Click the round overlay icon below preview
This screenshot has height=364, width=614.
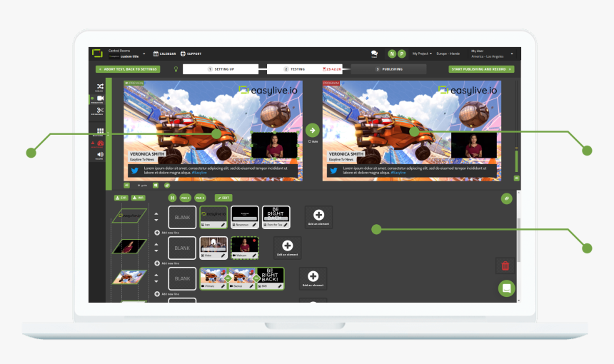pyautogui.click(x=167, y=185)
